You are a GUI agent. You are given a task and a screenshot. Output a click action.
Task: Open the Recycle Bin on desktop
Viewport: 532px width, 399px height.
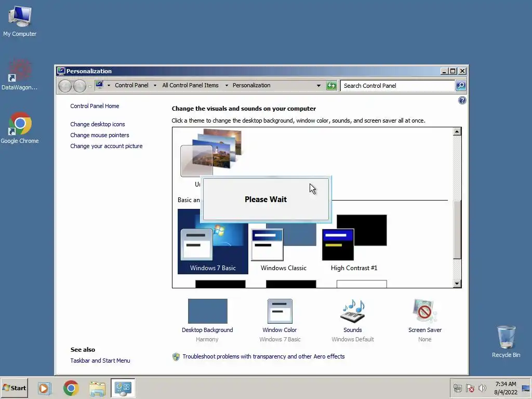click(x=506, y=341)
